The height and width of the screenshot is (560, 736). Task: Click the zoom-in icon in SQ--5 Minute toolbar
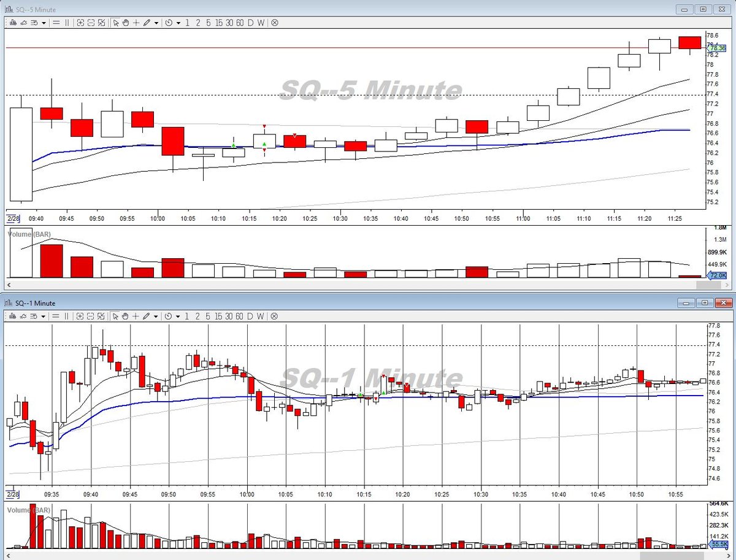(x=80, y=23)
